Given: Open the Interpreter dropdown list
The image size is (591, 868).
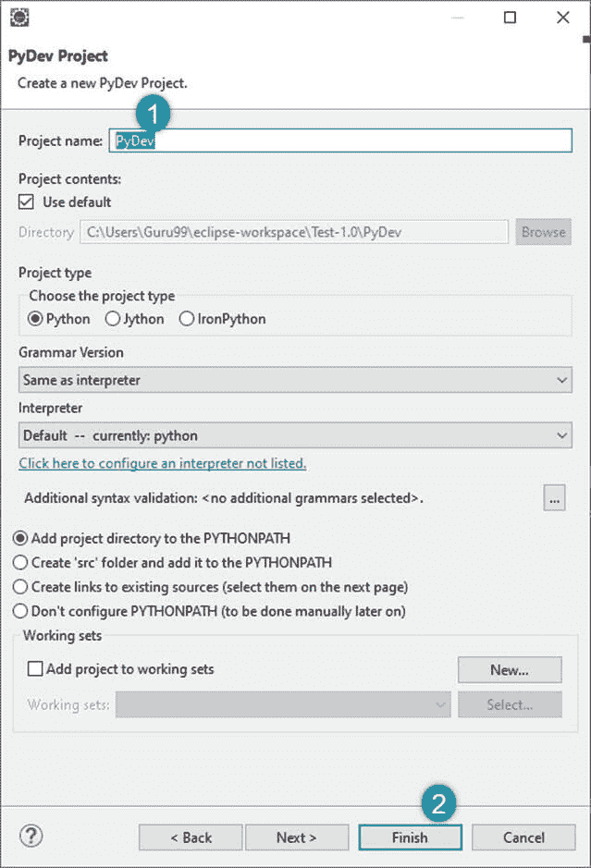Looking at the screenshot, I should pos(295,435).
